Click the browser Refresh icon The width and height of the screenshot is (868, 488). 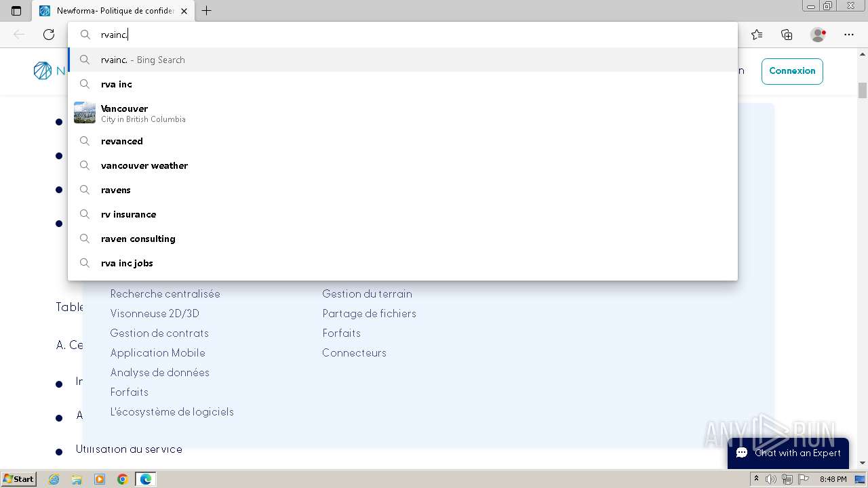click(x=49, y=35)
